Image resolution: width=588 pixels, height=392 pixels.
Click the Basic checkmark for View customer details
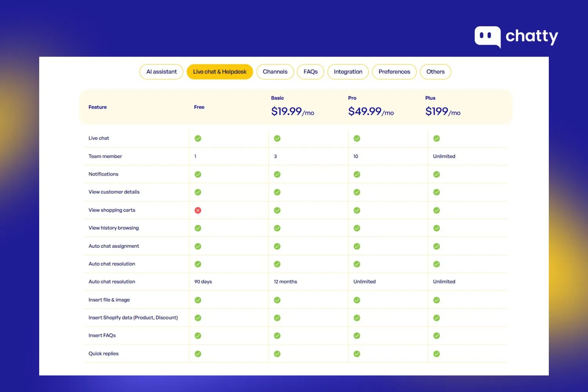coord(277,192)
